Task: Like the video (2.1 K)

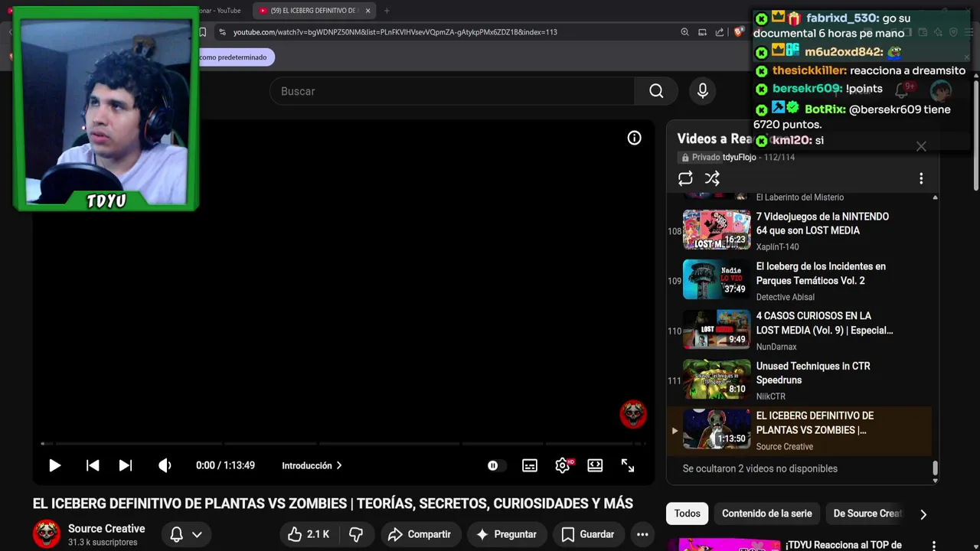Action: click(309, 534)
